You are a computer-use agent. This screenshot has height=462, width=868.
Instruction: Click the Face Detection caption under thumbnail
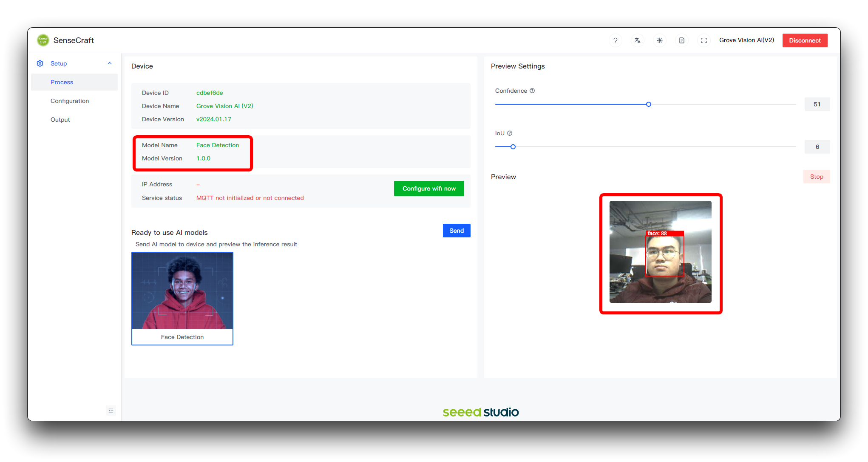182,337
